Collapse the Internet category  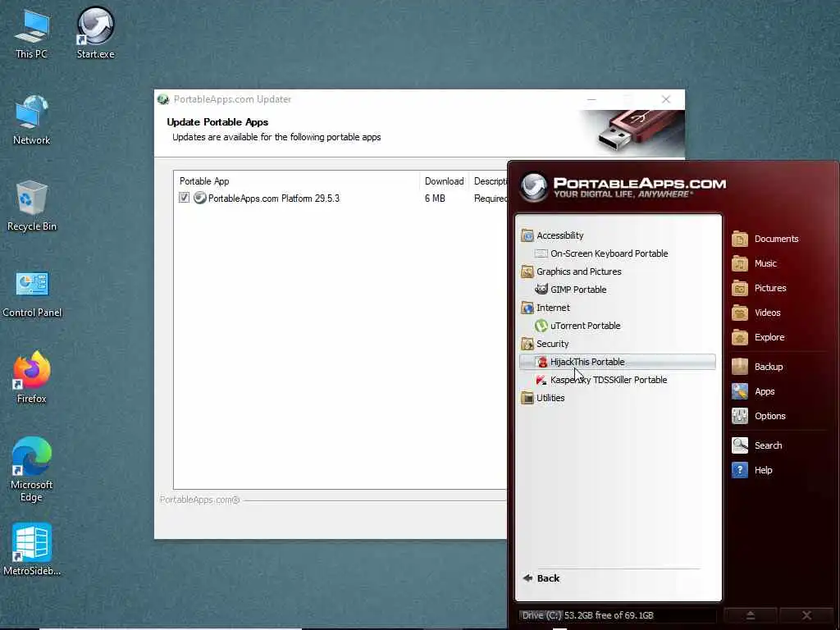click(546, 308)
